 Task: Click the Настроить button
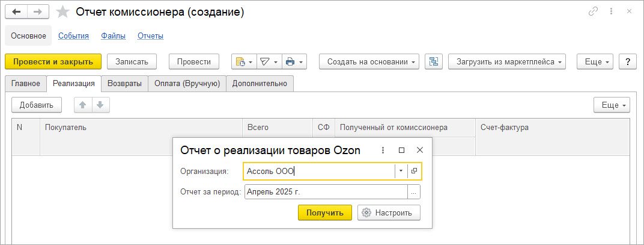click(x=388, y=212)
